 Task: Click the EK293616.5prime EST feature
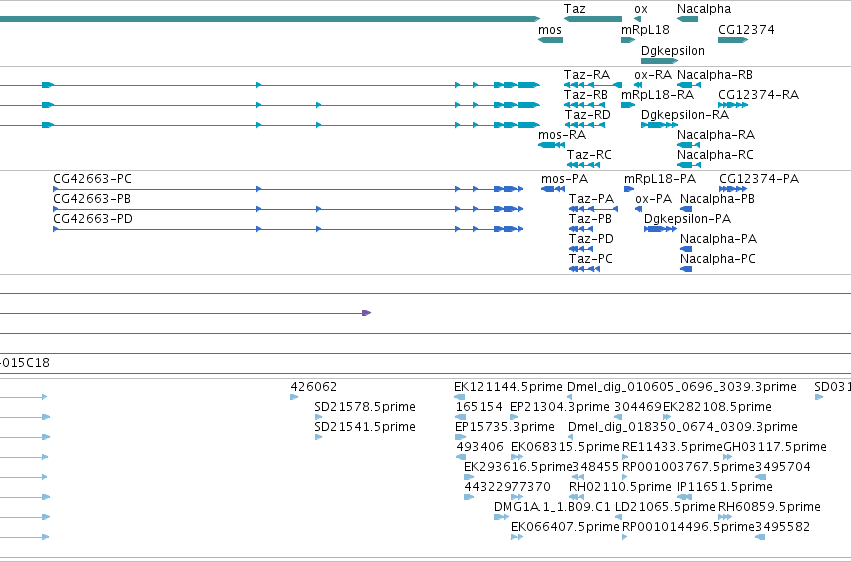pyautogui.click(x=469, y=477)
